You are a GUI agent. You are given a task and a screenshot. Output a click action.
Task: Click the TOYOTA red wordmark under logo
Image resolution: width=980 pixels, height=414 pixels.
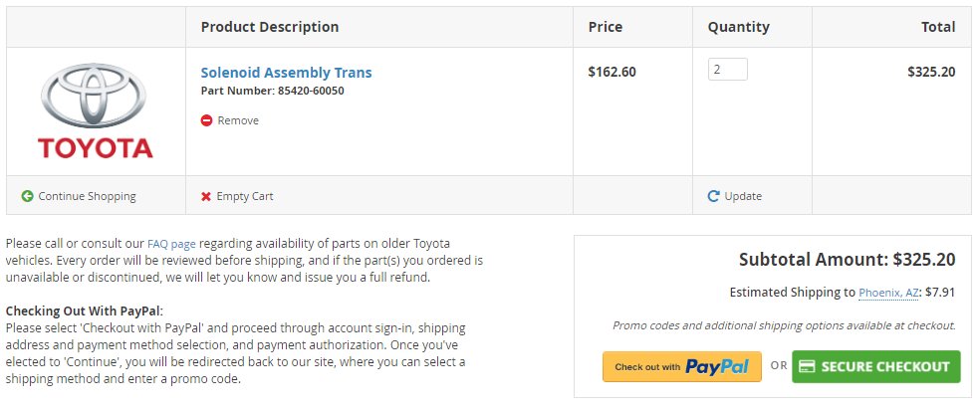pyautogui.click(x=95, y=148)
